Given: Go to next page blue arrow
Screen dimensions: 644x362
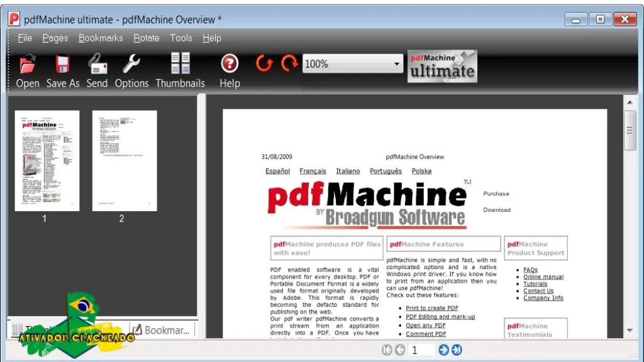Looking at the screenshot, I should pos(443,349).
